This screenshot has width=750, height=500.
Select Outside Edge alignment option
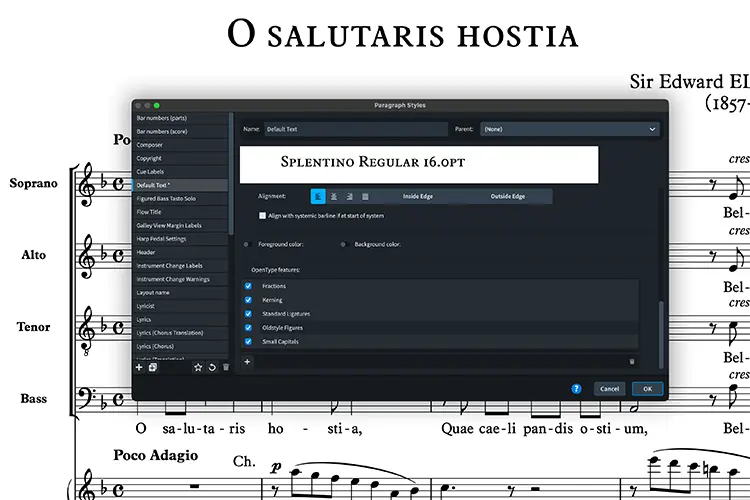[507, 197]
